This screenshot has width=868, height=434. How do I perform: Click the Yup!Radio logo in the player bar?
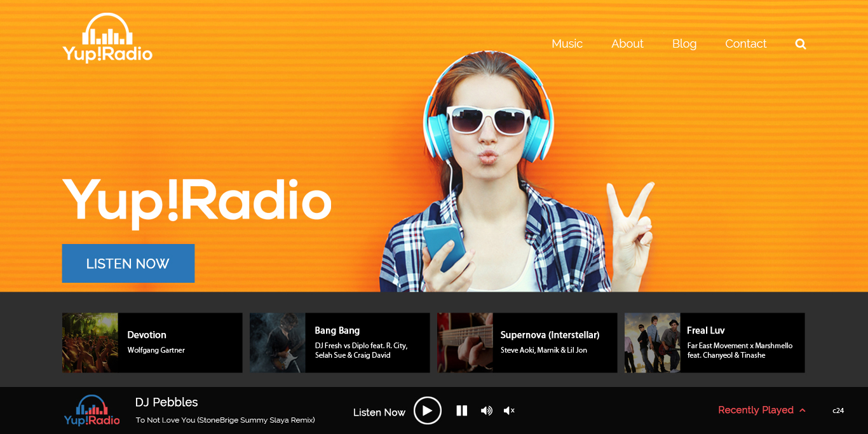pos(91,410)
